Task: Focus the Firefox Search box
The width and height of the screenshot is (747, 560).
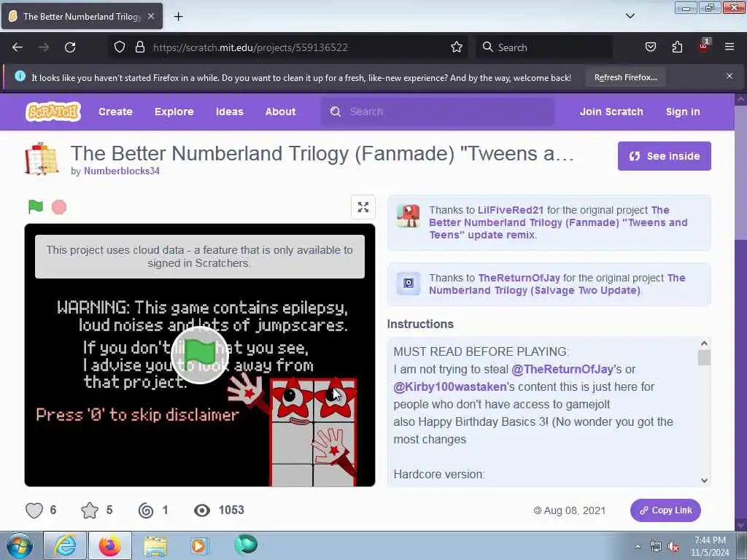Action: click(544, 47)
